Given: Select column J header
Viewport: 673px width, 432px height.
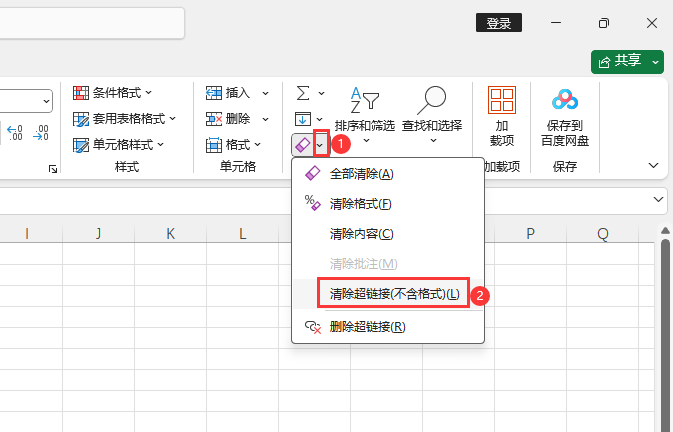Looking at the screenshot, I should 99,234.
